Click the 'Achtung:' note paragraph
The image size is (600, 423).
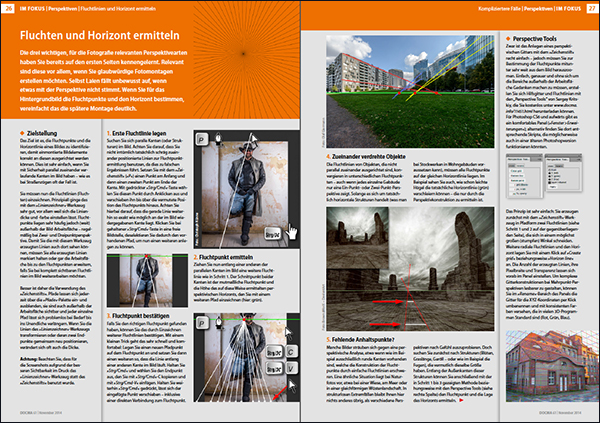pyautogui.click(x=53, y=371)
